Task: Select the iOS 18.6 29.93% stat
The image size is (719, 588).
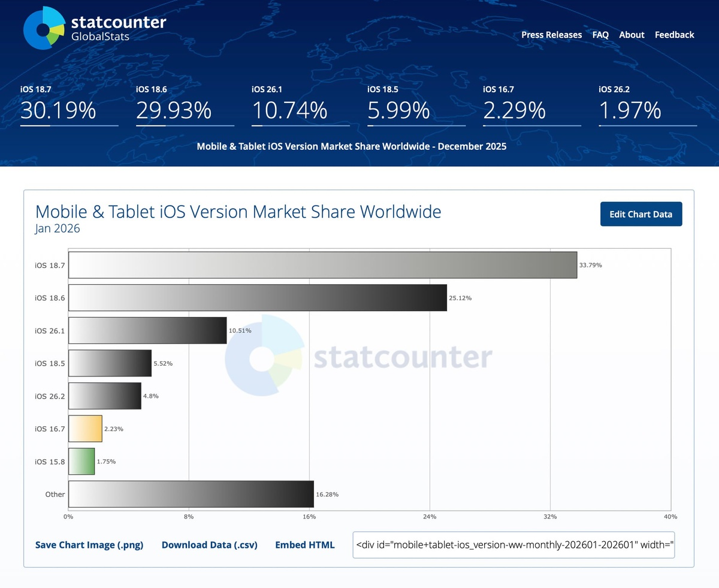Action: coord(185,105)
